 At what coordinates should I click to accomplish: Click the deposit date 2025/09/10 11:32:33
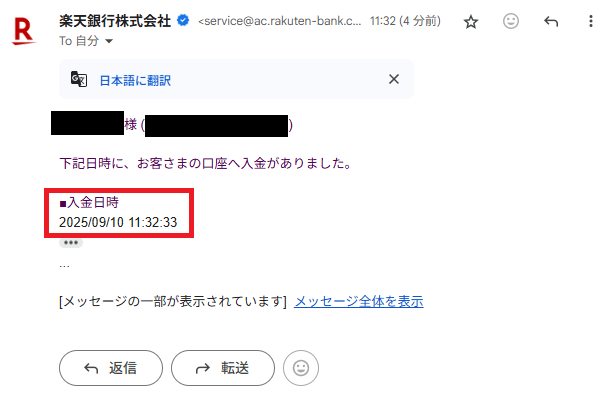(118, 222)
